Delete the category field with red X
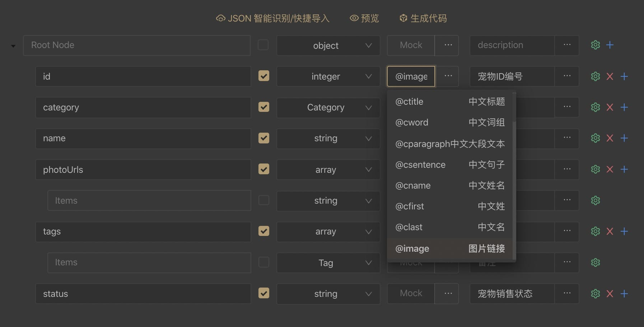The width and height of the screenshot is (644, 327). [610, 107]
